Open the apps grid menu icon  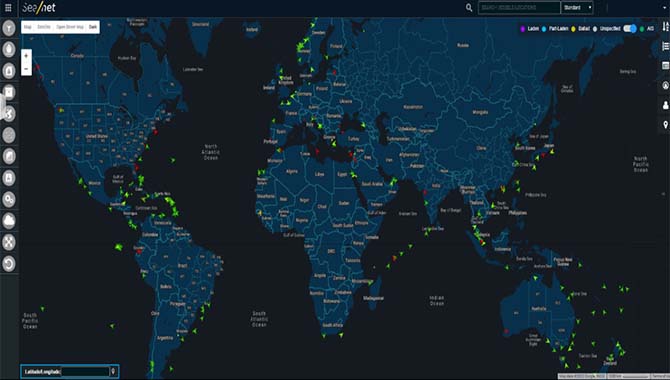coord(8,8)
